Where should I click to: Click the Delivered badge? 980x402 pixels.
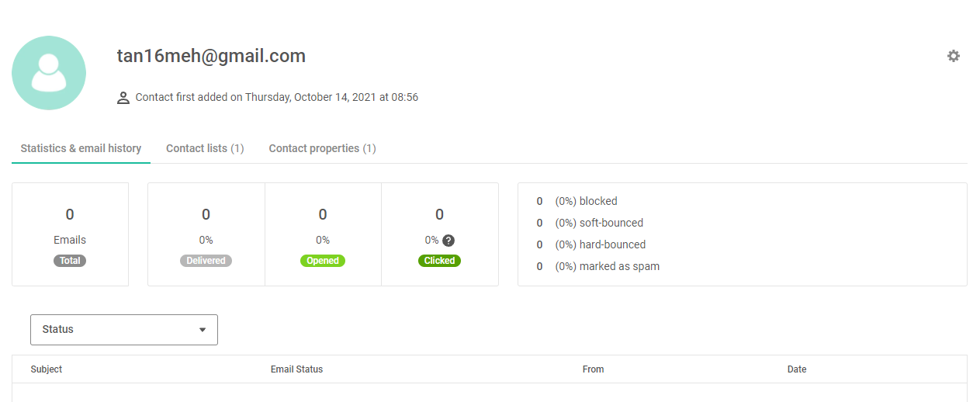click(x=206, y=261)
